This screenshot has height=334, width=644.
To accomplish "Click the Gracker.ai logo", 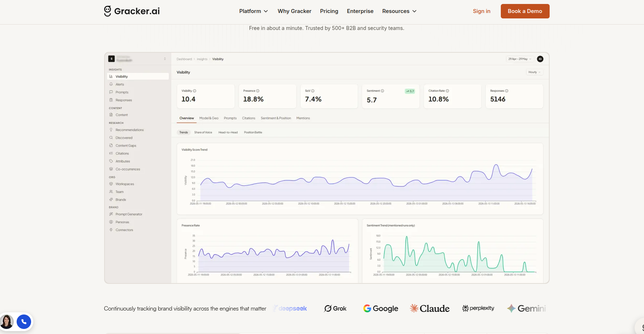I will click(x=132, y=11).
